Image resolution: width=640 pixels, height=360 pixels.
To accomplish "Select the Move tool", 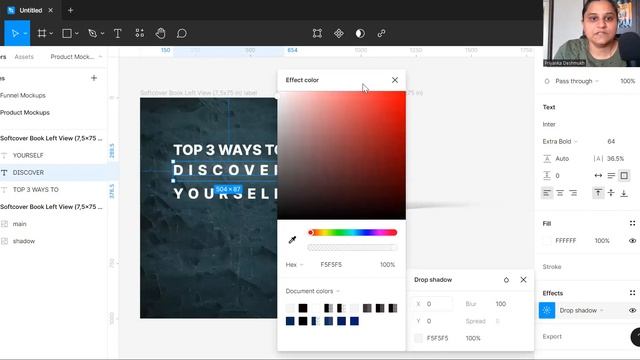I will coord(15,33).
